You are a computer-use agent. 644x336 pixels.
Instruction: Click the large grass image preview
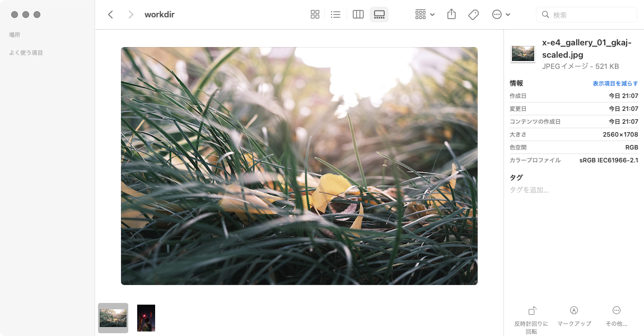point(299,166)
